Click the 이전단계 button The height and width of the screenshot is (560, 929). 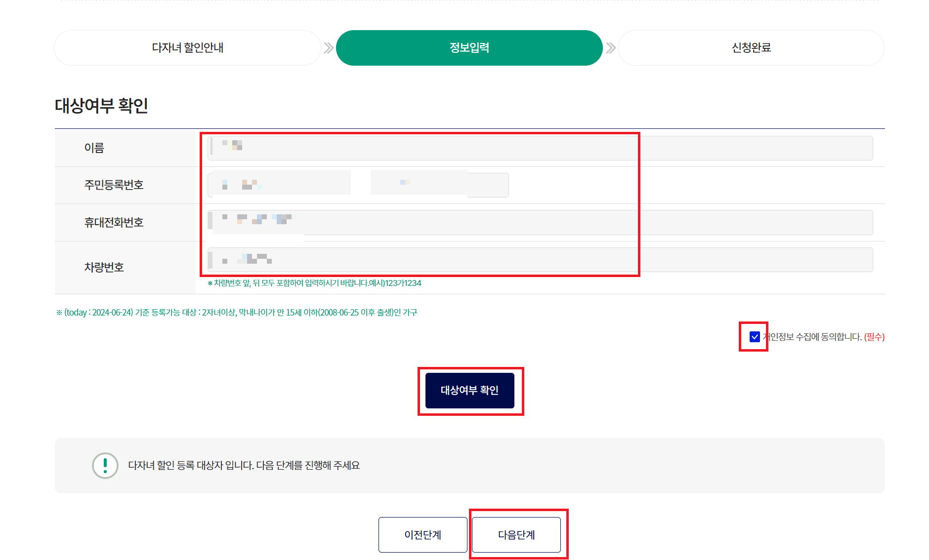(x=422, y=534)
